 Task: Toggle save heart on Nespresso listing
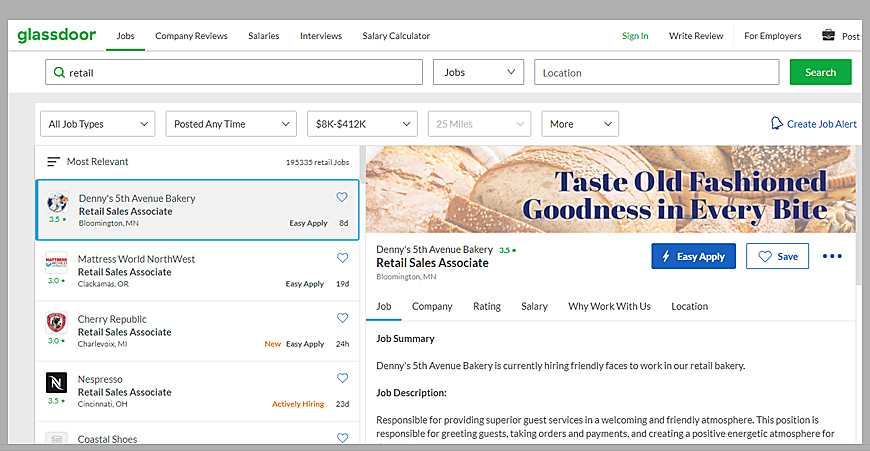click(342, 378)
